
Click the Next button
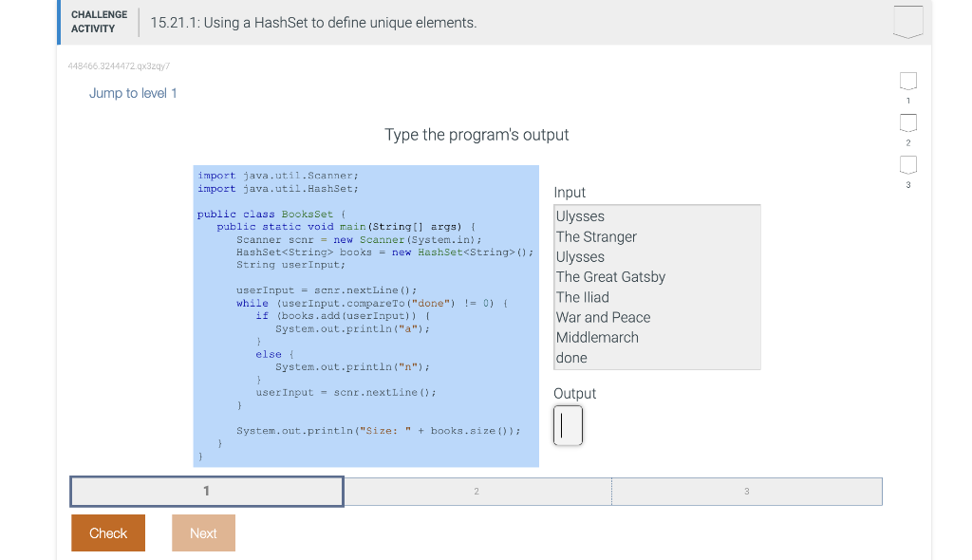(x=203, y=532)
